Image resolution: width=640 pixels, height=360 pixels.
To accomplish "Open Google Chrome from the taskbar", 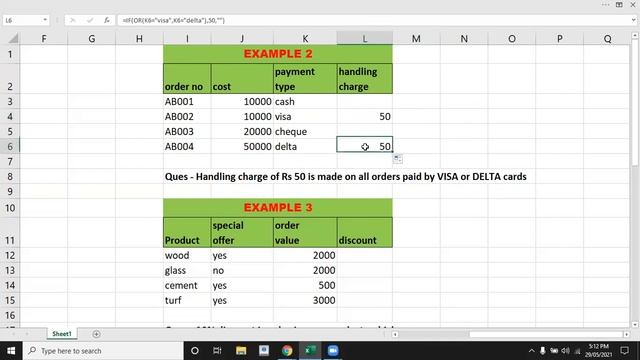I will click(287, 351).
